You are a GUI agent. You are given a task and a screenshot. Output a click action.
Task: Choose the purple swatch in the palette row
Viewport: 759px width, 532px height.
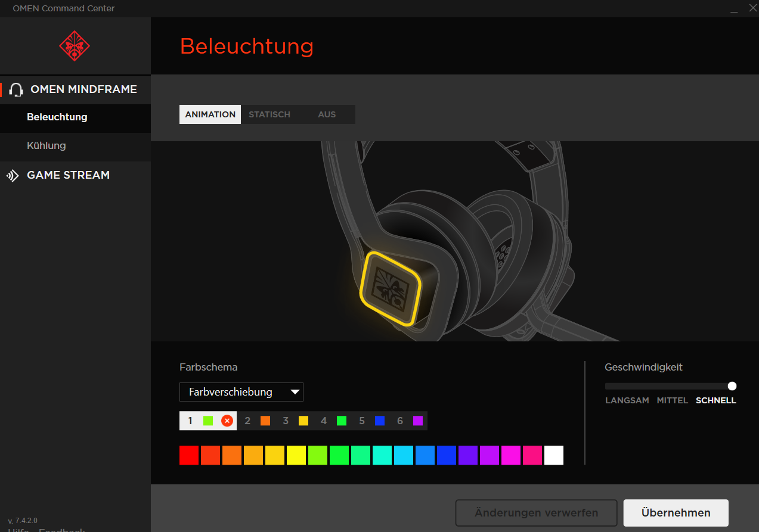pyautogui.click(x=490, y=455)
